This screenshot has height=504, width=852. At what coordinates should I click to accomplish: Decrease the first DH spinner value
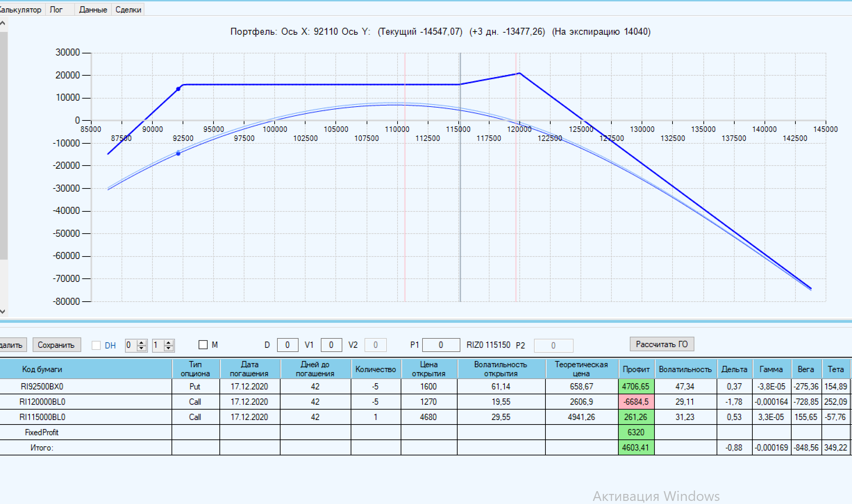click(x=142, y=348)
